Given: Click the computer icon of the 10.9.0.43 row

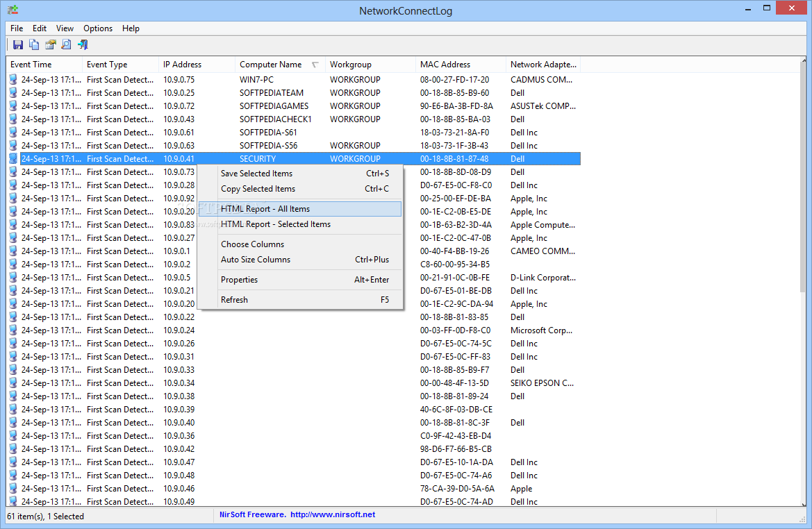Looking at the screenshot, I should point(13,119).
